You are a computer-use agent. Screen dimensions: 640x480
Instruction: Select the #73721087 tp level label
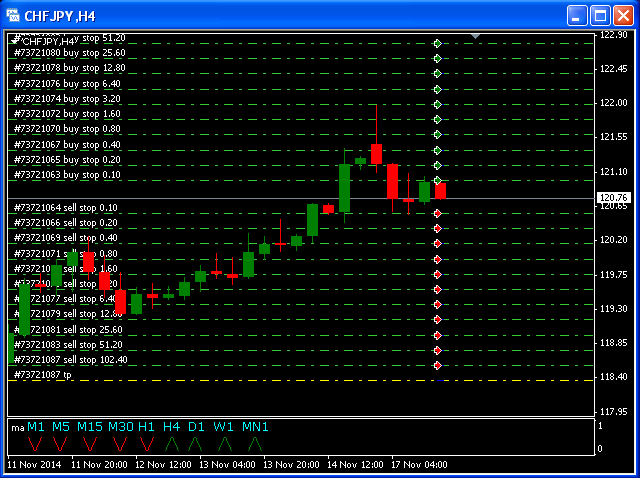42,375
